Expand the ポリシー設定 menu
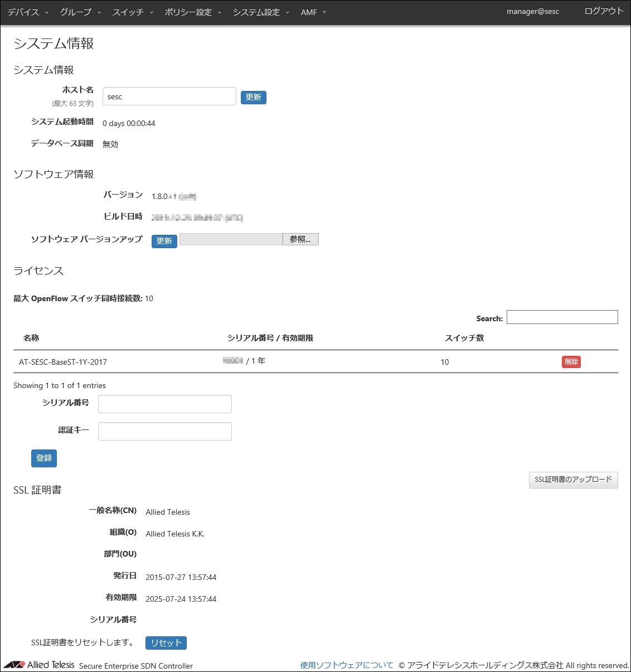This screenshot has height=672, width=631. tap(193, 12)
